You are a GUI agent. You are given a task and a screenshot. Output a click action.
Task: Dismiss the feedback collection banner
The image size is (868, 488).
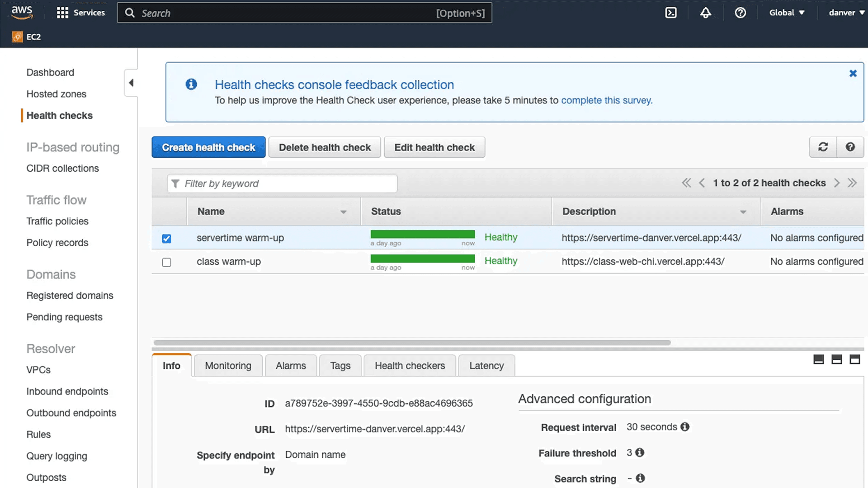[x=853, y=73]
